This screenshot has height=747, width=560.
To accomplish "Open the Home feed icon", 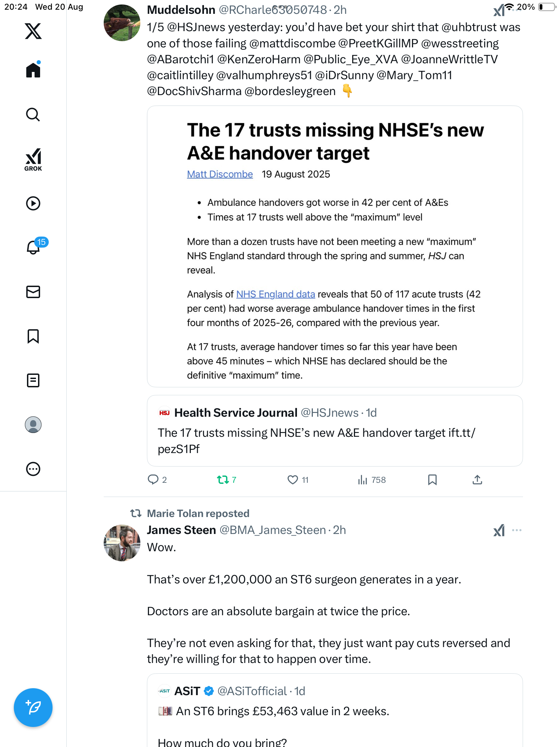I will 33,70.
